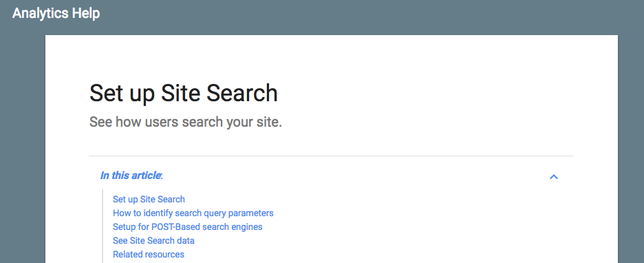Click the word Help in the top-left title
Image resolution: width=644 pixels, height=263 pixels.
pos(86,13)
